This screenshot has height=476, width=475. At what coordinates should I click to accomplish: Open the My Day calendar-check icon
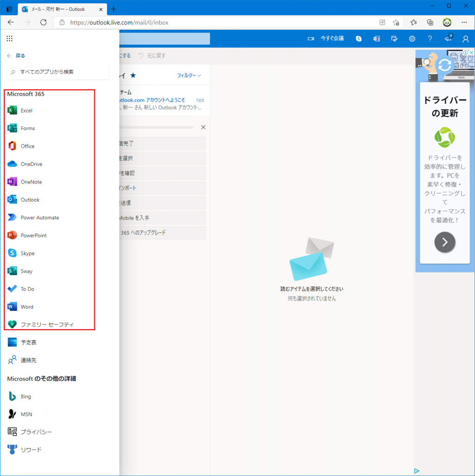coord(394,39)
